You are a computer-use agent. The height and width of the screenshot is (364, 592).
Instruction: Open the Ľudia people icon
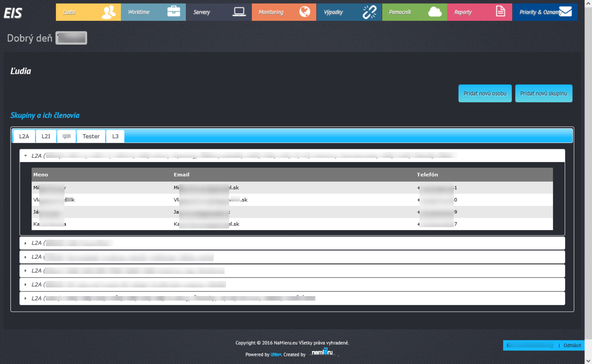pos(108,11)
